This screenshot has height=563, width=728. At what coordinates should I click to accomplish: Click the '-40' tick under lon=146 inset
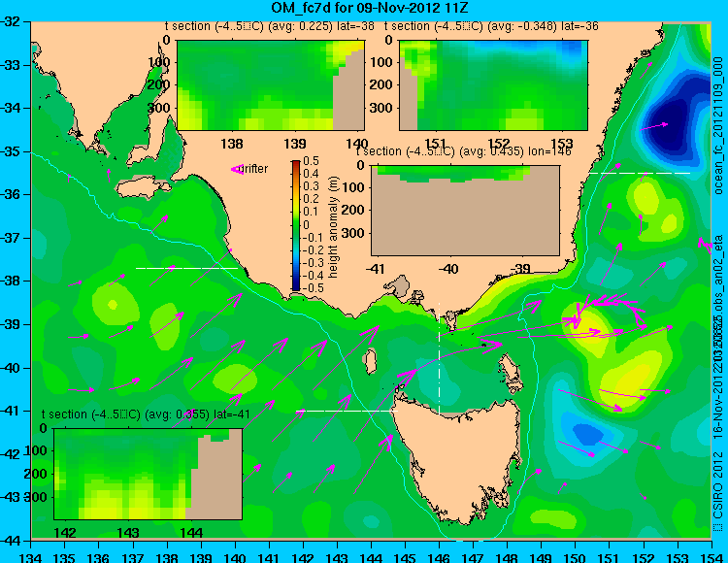coord(448,269)
